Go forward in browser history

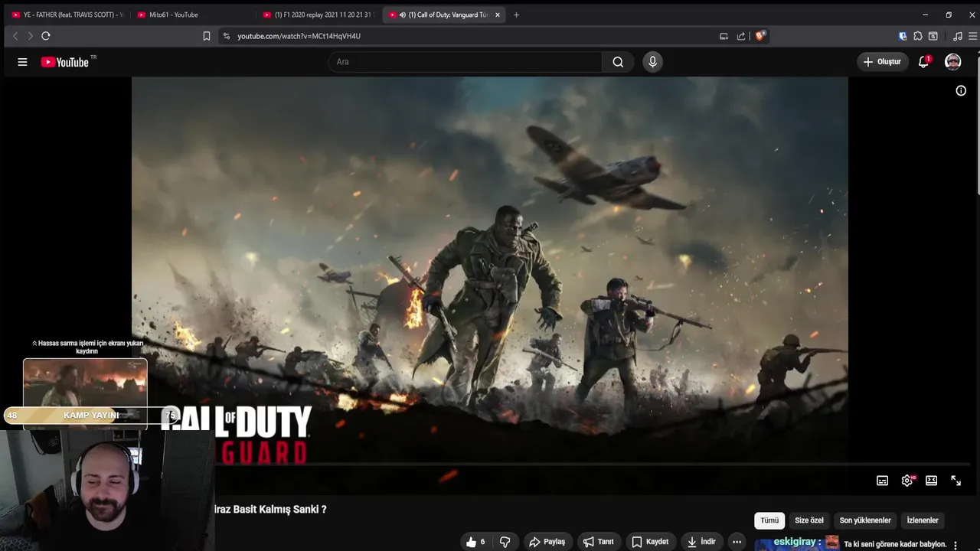click(30, 36)
